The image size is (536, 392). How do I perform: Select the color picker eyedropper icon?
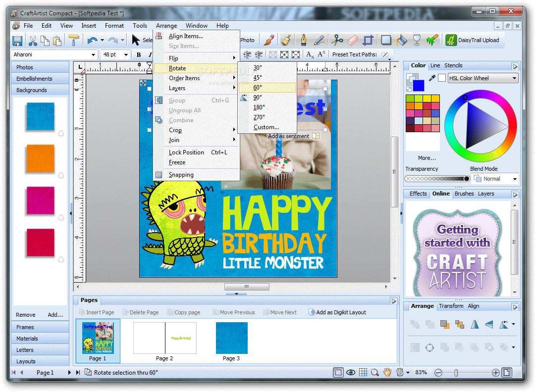(x=432, y=78)
